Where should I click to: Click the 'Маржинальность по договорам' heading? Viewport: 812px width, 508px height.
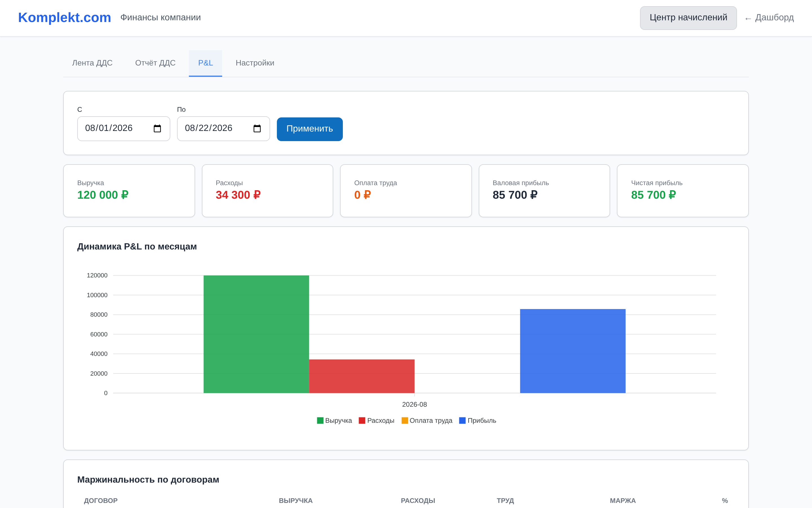click(x=148, y=480)
